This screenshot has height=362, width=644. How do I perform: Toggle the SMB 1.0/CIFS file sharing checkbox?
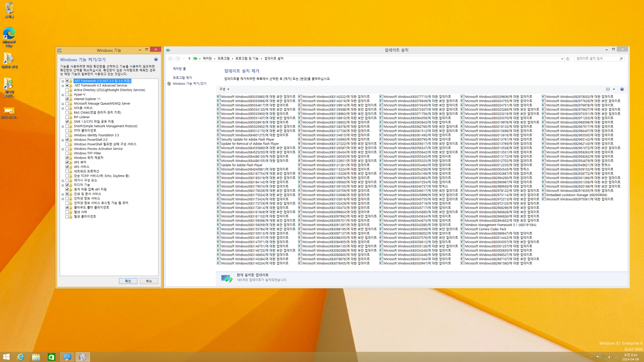(x=67, y=122)
